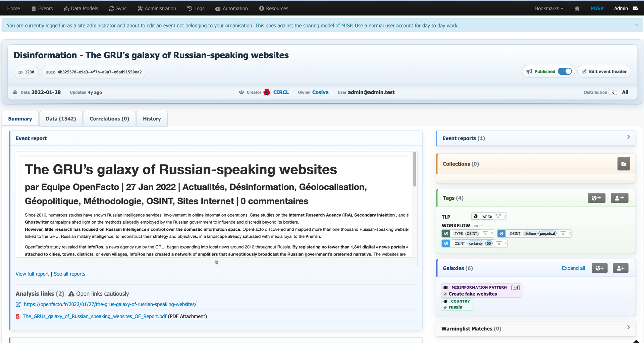Open the History tab
Image resolution: width=644 pixels, height=343 pixels.
[152, 119]
